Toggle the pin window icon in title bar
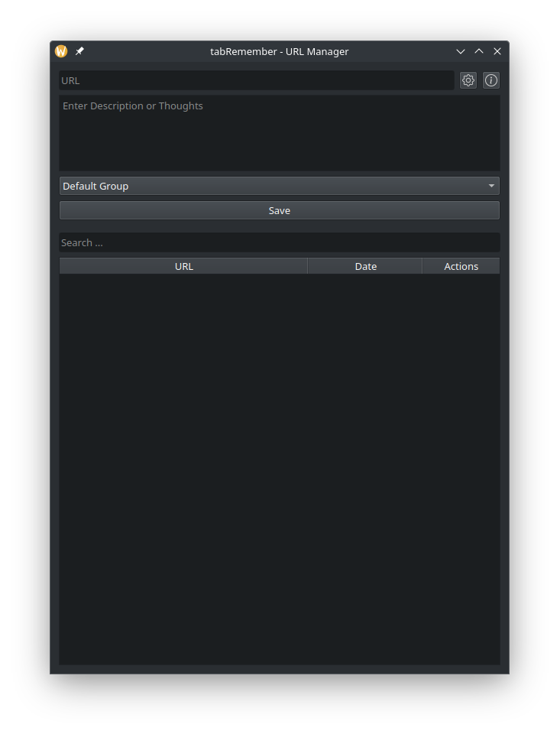Viewport: 560px width, 734px height. coord(79,51)
